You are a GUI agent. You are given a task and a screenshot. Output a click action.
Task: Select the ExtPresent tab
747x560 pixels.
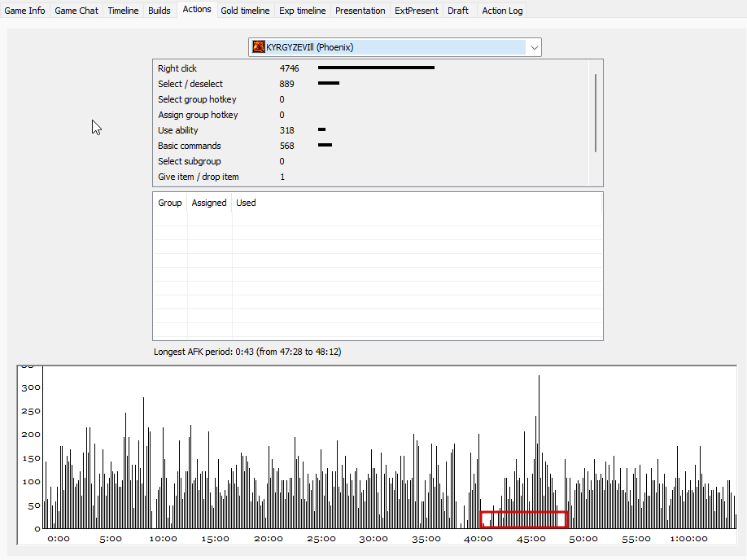click(417, 11)
